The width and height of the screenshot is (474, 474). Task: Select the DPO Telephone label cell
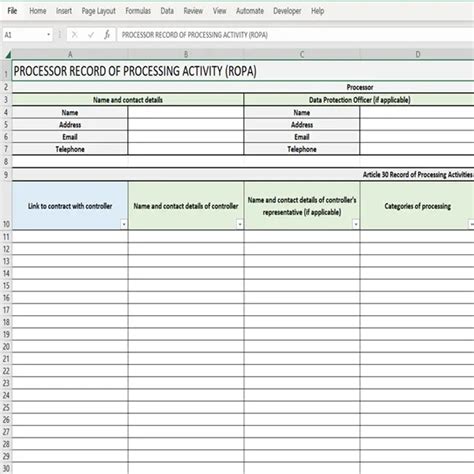[x=302, y=149]
